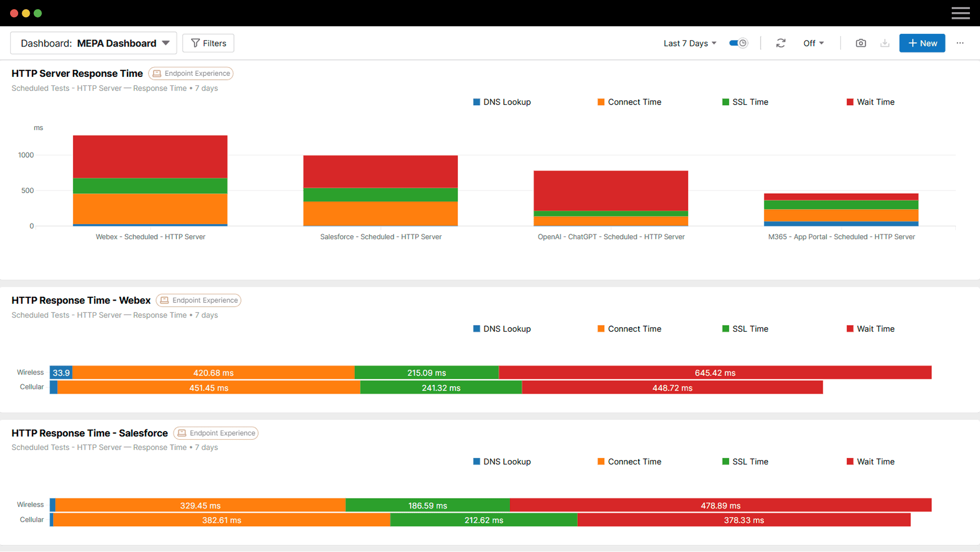Viewport: 980px width, 552px height.
Task: Click the red Wait Time color swatch in legend
Action: [x=849, y=102]
